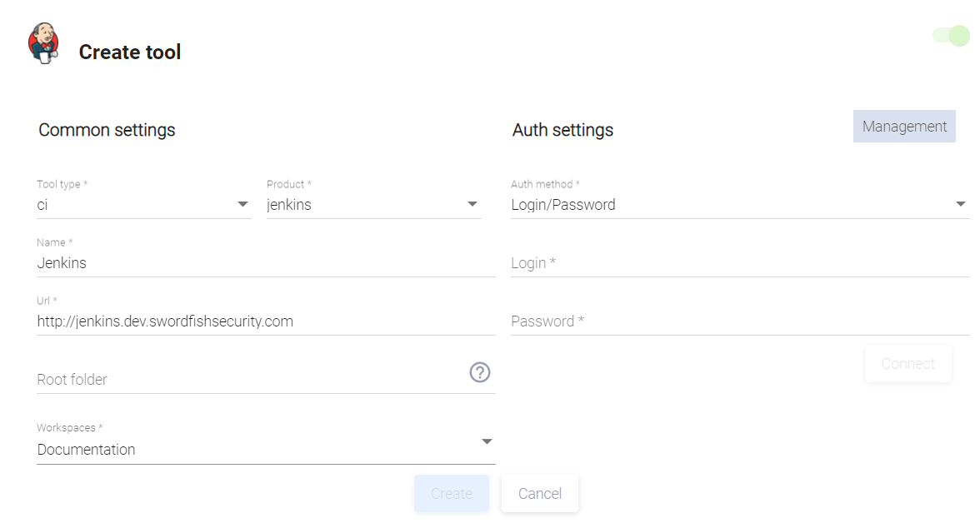
Task: Click the Create tool page title
Action: pos(130,52)
